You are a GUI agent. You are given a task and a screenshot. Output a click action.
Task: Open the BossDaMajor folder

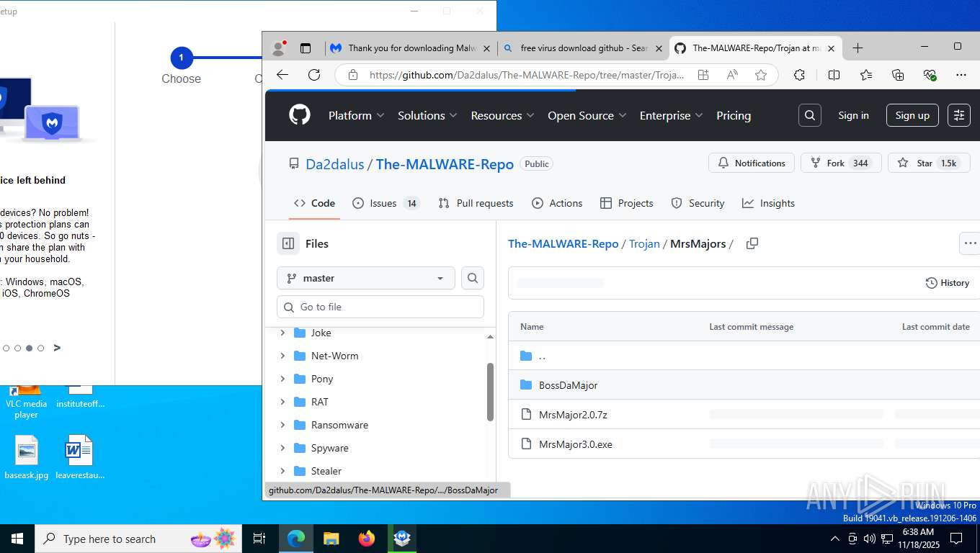(568, 385)
